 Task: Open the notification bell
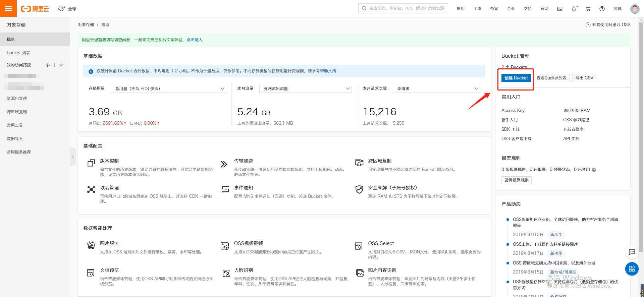[574, 9]
